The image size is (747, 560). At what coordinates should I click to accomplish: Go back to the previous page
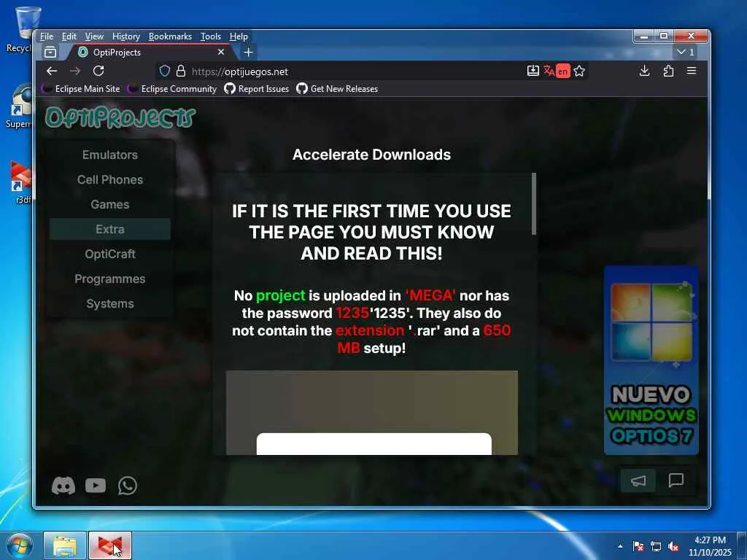coord(52,71)
